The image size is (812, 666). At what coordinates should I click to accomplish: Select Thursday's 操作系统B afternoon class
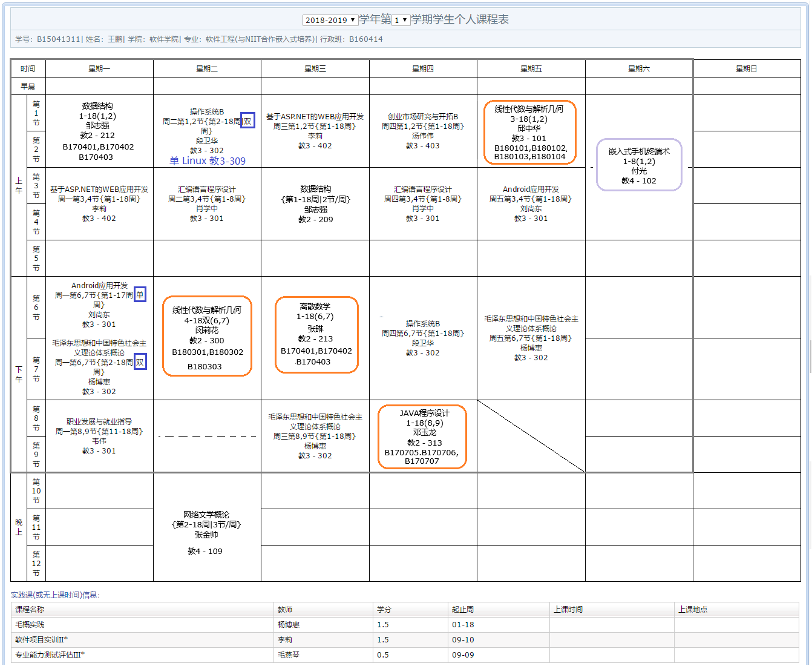(423, 338)
